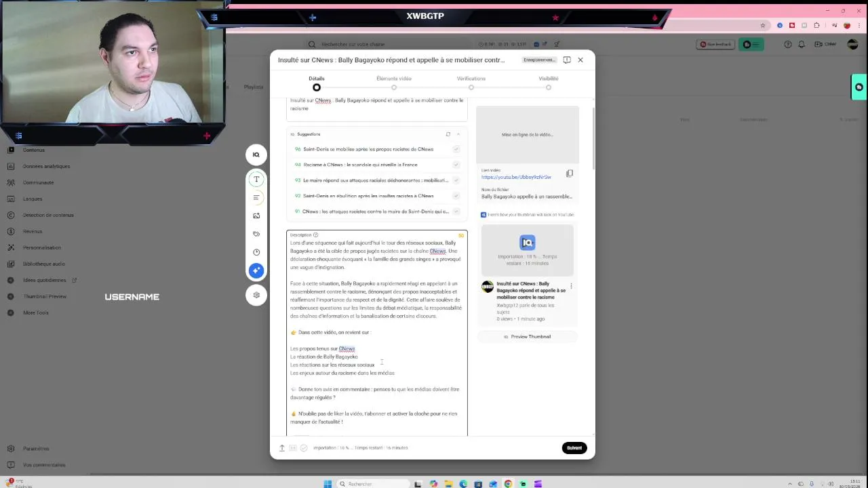Image resolution: width=868 pixels, height=488 pixels.
Task: Open the taskbar clock and date
Action: coord(850,484)
